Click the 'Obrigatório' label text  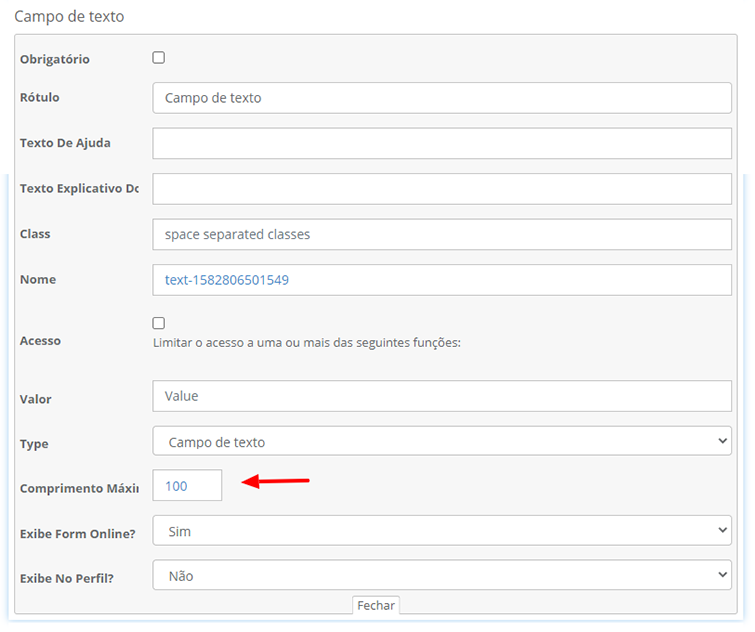55,60
